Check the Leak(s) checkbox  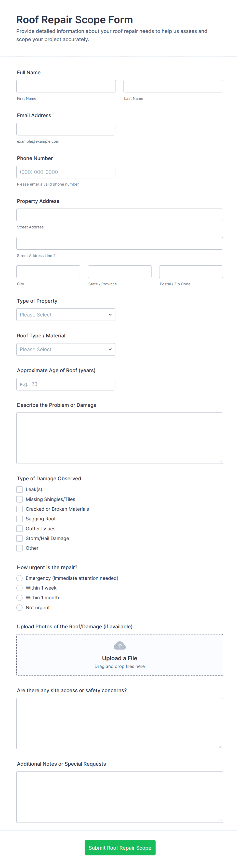20,489
